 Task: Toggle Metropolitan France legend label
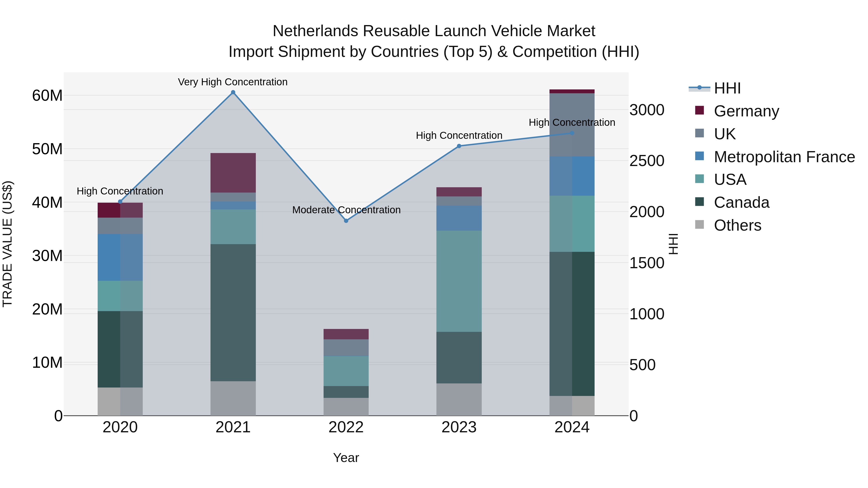(784, 157)
